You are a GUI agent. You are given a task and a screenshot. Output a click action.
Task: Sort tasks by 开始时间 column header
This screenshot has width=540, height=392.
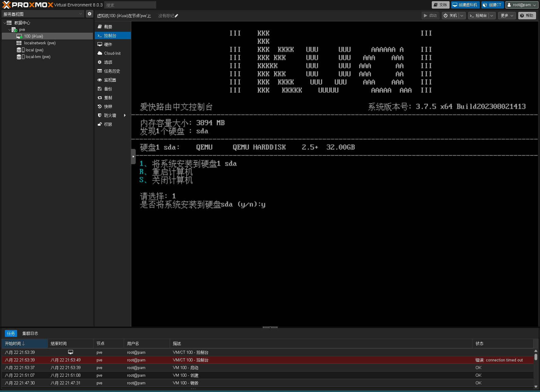click(15, 344)
